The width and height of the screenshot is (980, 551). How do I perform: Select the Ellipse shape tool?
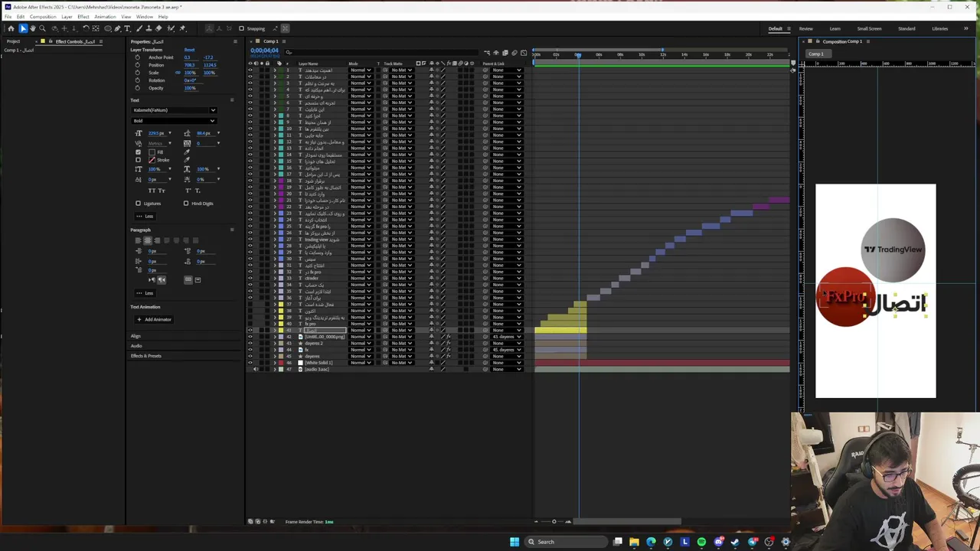108,28
